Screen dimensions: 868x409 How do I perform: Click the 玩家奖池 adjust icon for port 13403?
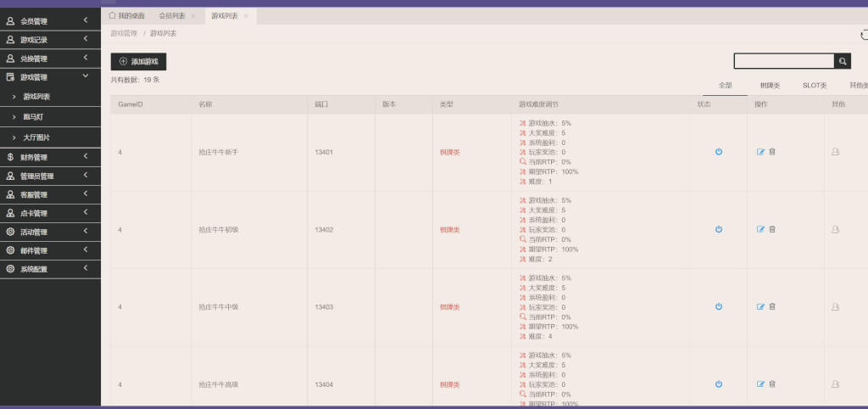522,307
